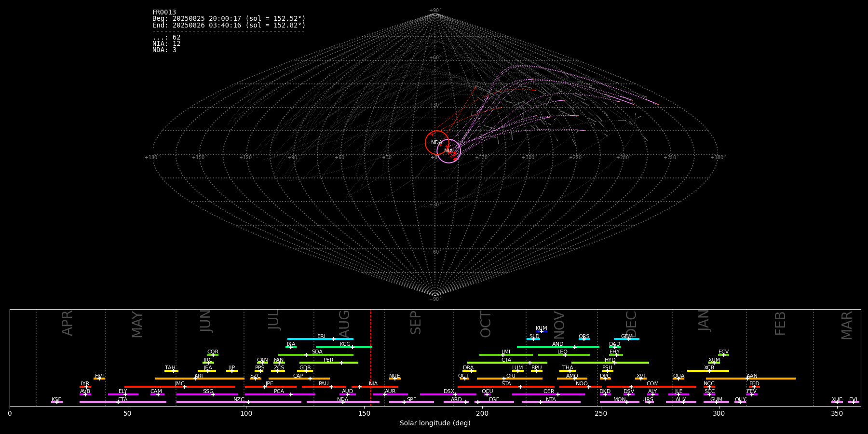868x434 pixels.
Task: Click the ETA shower label
Action: click(123, 400)
